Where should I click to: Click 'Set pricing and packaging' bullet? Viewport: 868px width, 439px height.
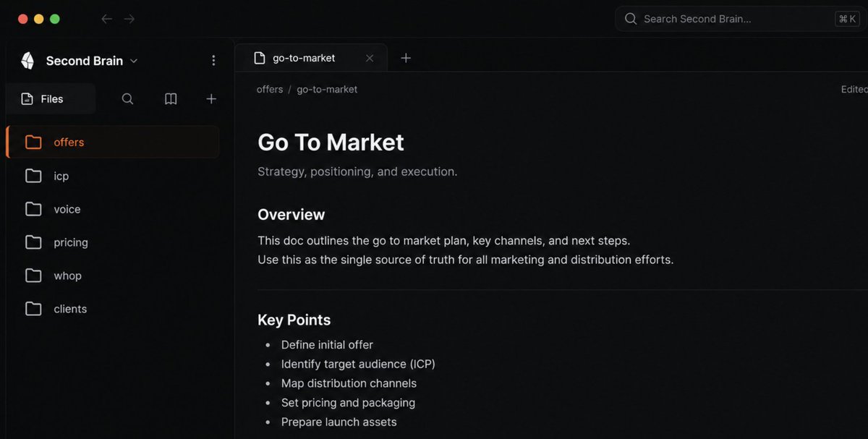tap(348, 403)
